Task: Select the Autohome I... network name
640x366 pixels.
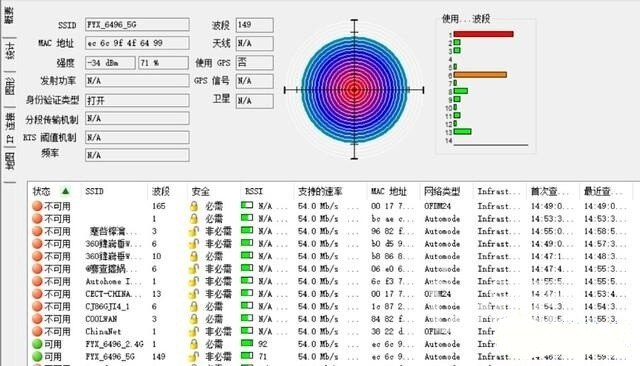Action: [113, 282]
